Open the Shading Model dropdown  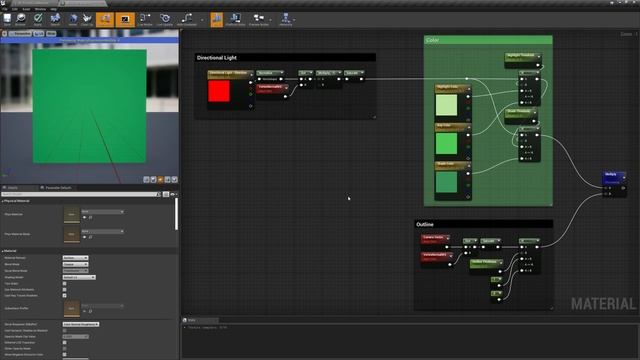click(79, 277)
